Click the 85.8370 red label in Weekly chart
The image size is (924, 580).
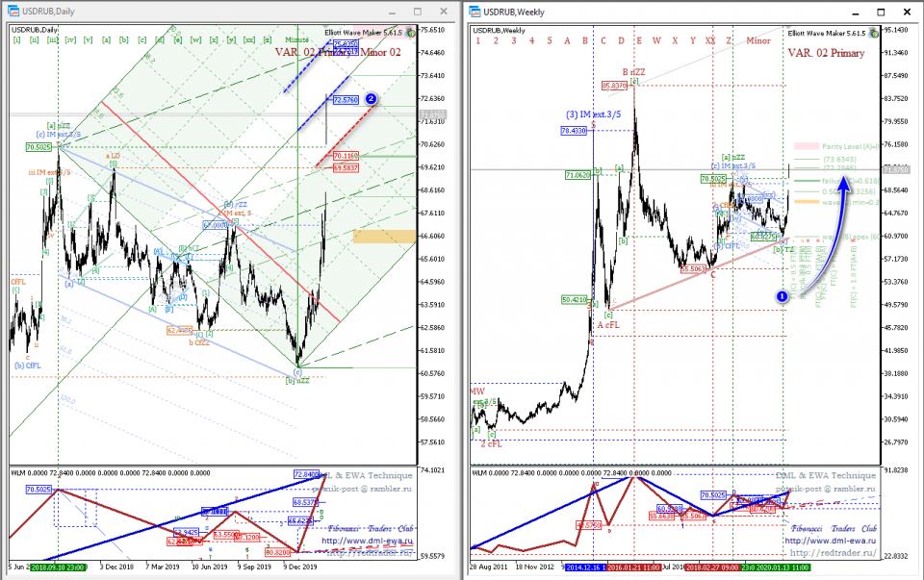(614, 86)
